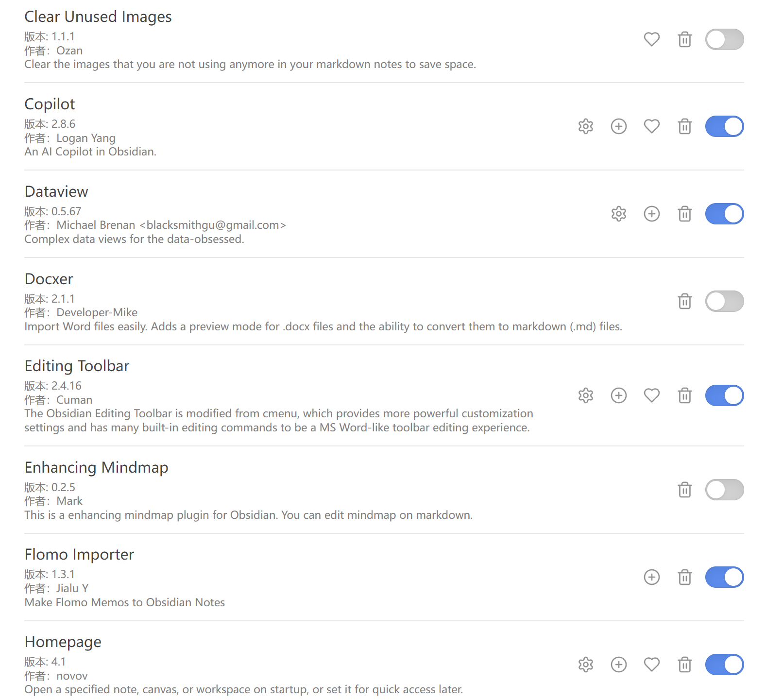Turn on the Docxer plugin toggle
This screenshot has width=766, height=700.
pos(724,301)
